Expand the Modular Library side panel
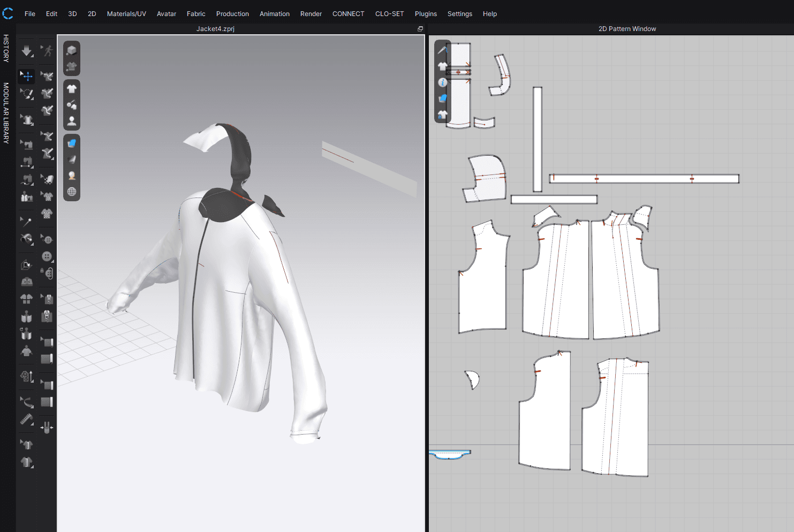Image resolution: width=794 pixels, height=532 pixels. [x=6, y=113]
